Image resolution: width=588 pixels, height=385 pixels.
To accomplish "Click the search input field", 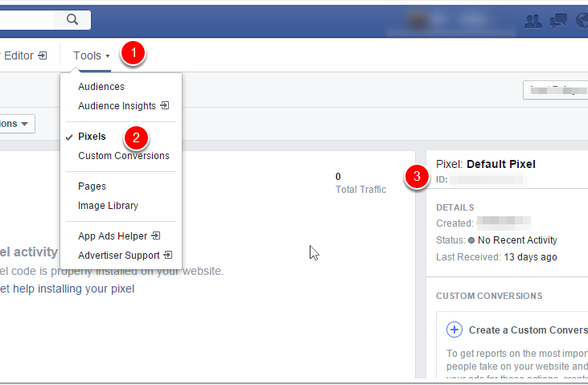I will 27,19.
